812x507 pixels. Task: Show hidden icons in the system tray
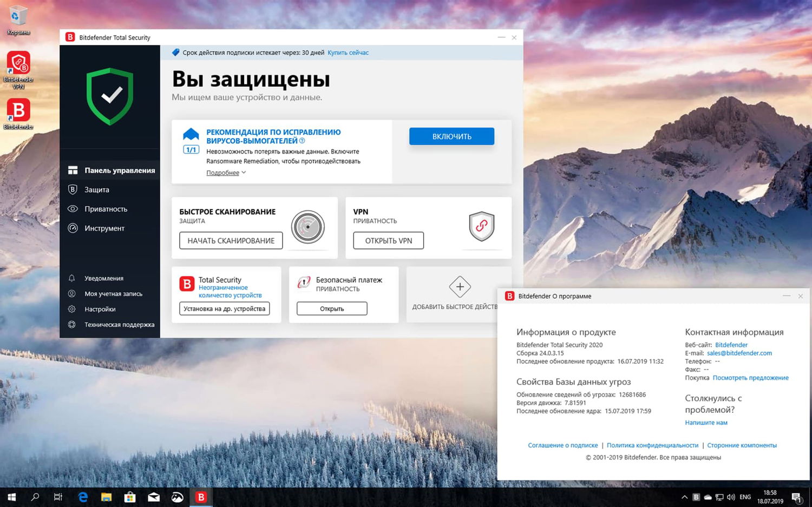(684, 496)
